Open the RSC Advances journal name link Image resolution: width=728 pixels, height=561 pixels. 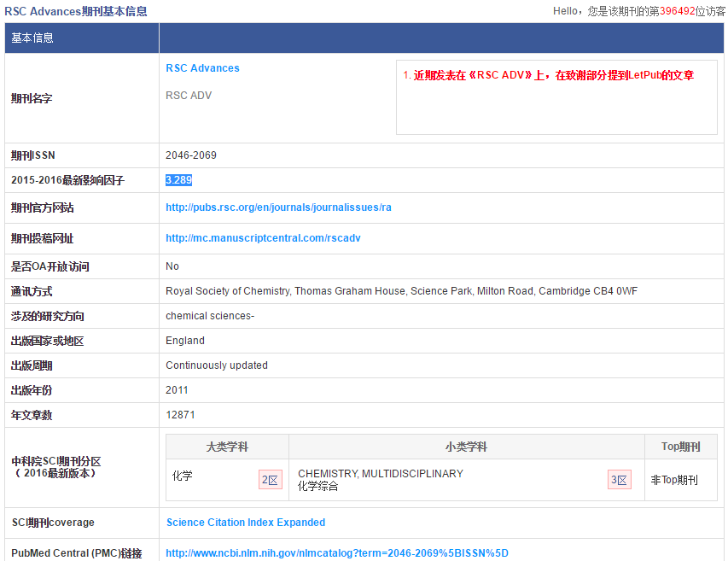[202, 68]
